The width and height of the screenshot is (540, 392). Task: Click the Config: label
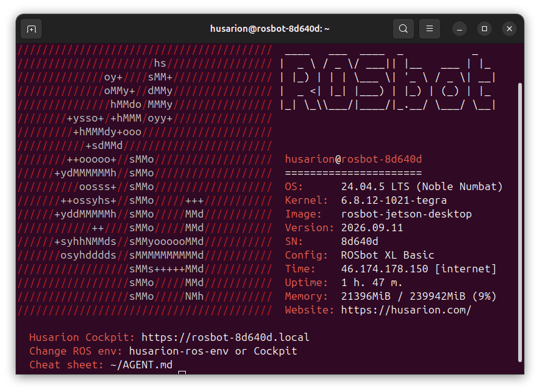[307, 255]
